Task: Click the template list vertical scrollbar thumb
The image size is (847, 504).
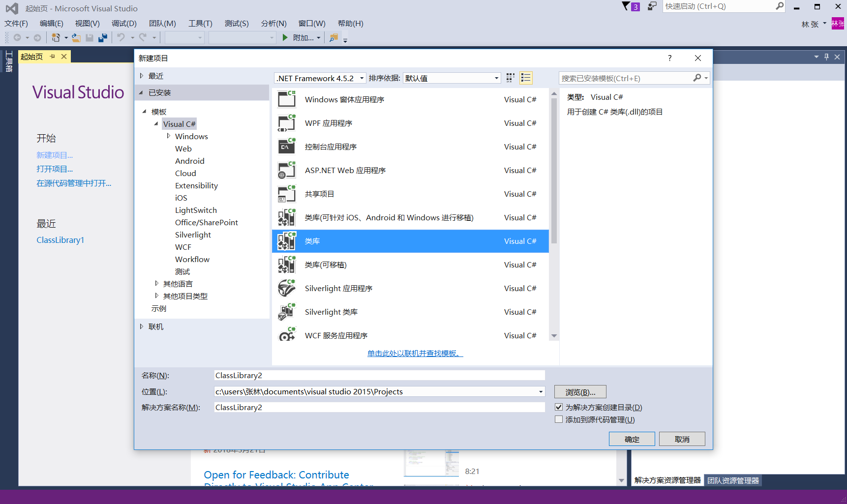Action: tap(554, 171)
